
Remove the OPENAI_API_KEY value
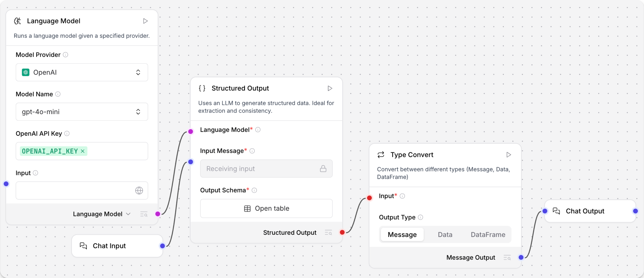point(82,151)
